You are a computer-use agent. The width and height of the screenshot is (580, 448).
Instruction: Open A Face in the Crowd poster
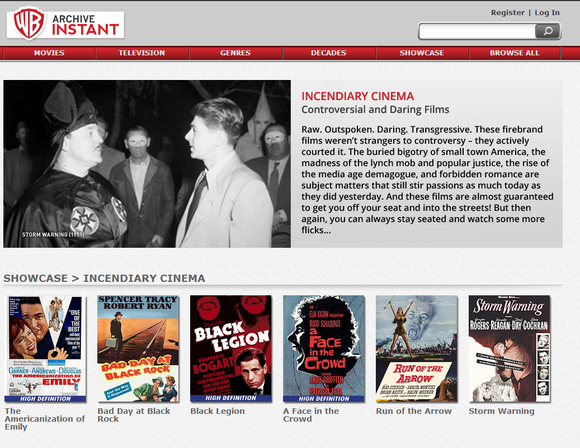[324, 349]
